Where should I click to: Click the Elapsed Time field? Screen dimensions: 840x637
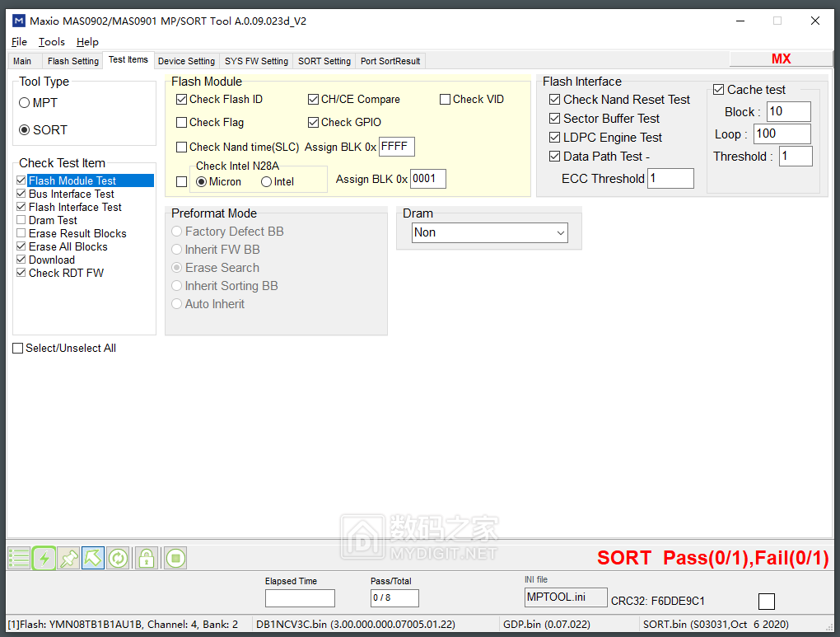(300, 598)
